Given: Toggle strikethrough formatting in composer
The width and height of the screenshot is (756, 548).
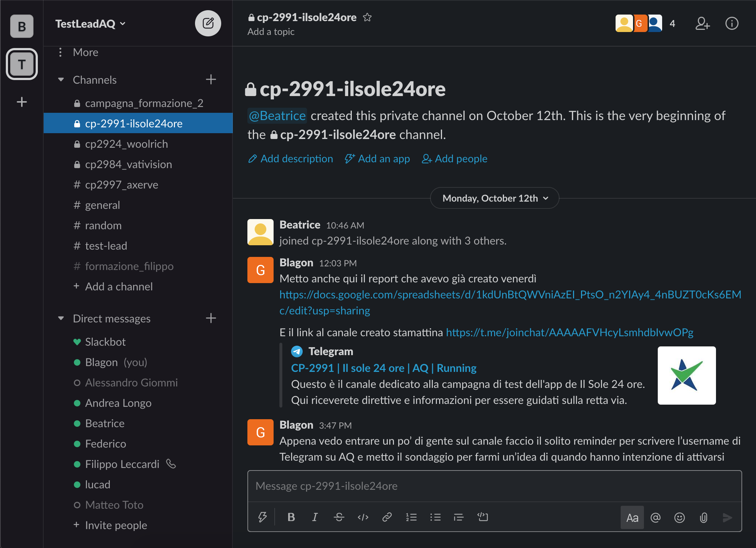Looking at the screenshot, I should point(339,517).
